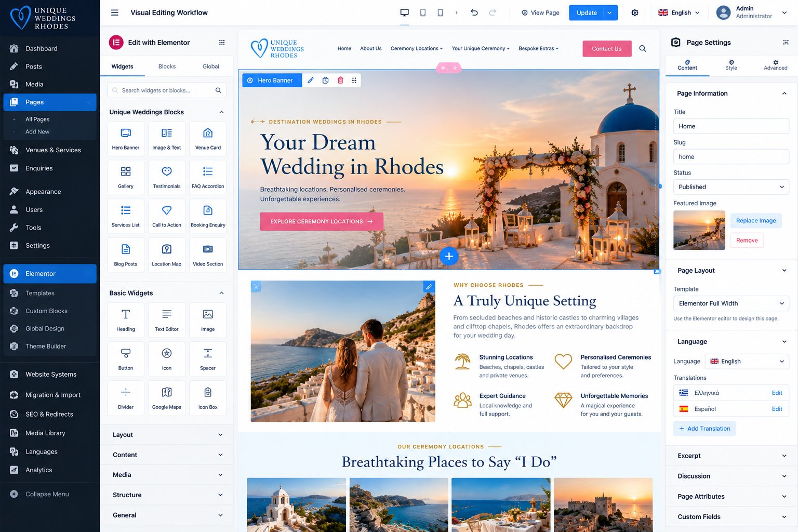Open the hamburger menu in top bar

click(115, 12)
